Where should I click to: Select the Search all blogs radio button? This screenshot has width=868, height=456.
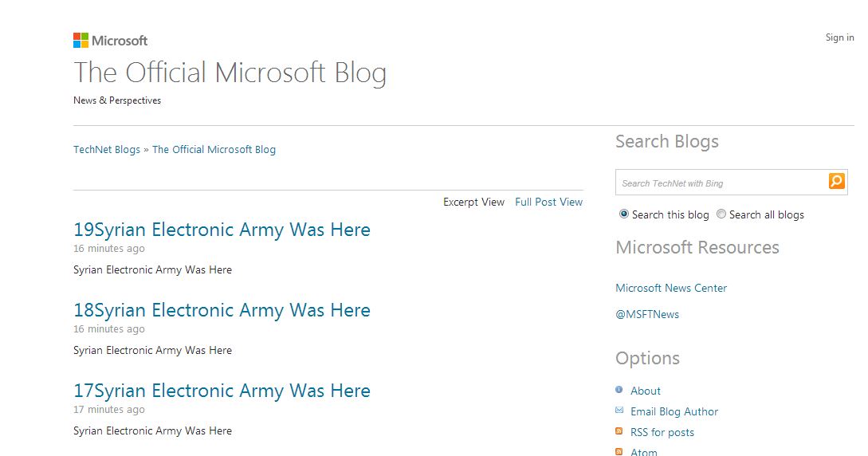pyautogui.click(x=721, y=214)
